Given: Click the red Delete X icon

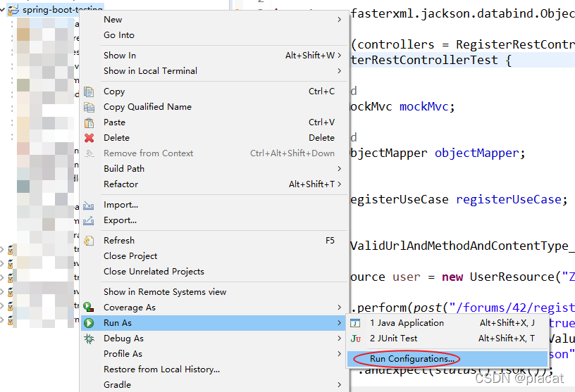Looking at the screenshot, I should coord(89,138).
